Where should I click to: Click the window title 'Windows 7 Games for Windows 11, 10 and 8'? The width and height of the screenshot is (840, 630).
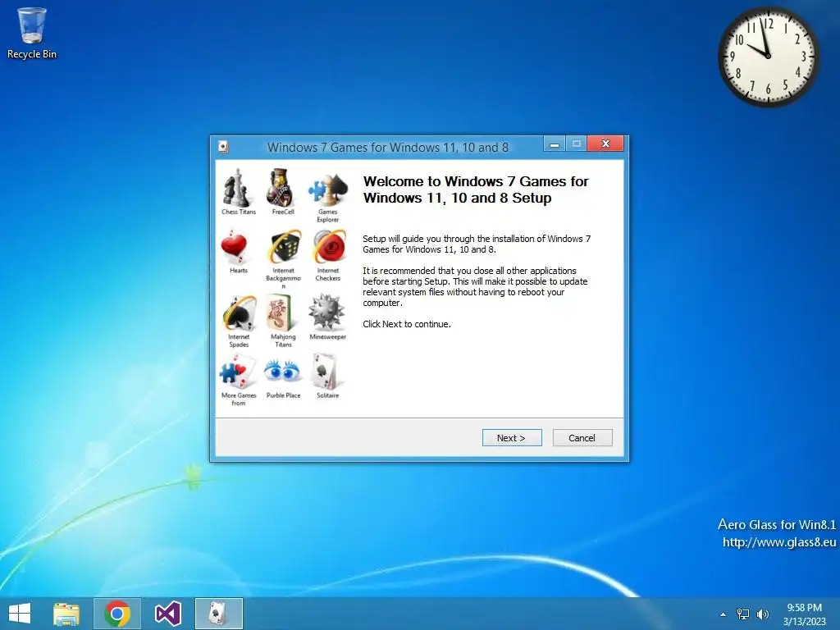(388, 148)
